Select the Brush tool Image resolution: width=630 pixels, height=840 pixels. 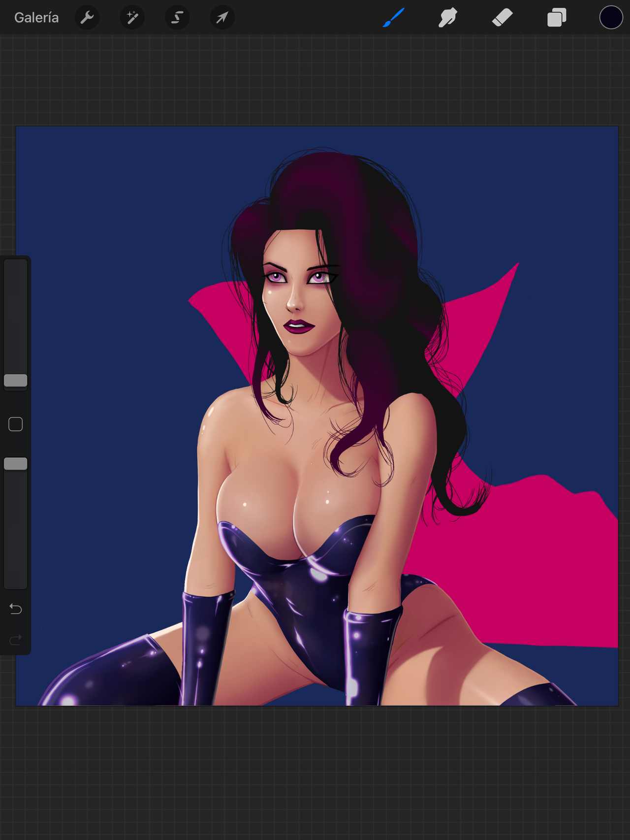coord(394,18)
